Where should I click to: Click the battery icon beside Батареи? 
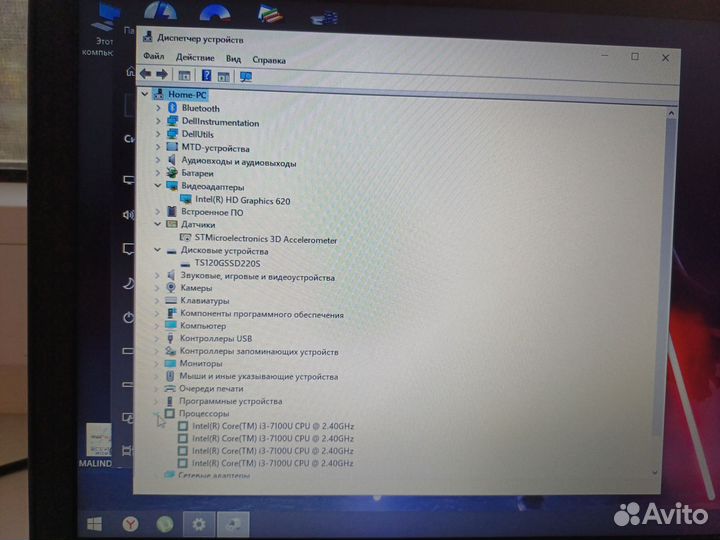[x=172, y=173]
